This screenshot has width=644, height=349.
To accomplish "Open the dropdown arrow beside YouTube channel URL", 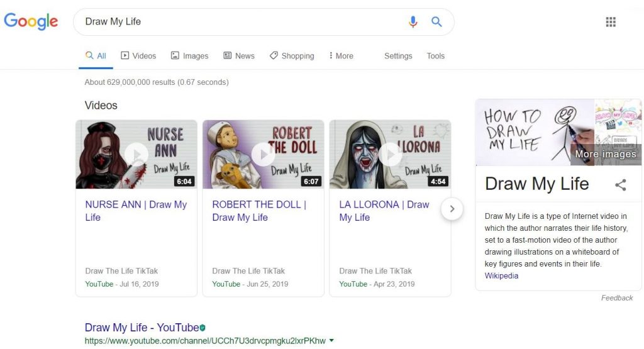I will pos(331,340).
